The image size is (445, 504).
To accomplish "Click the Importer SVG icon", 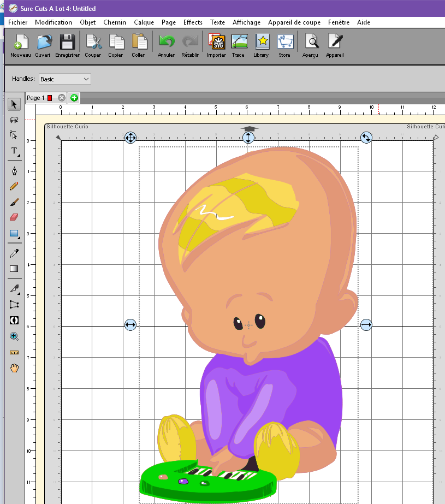I will click(217, 42).
